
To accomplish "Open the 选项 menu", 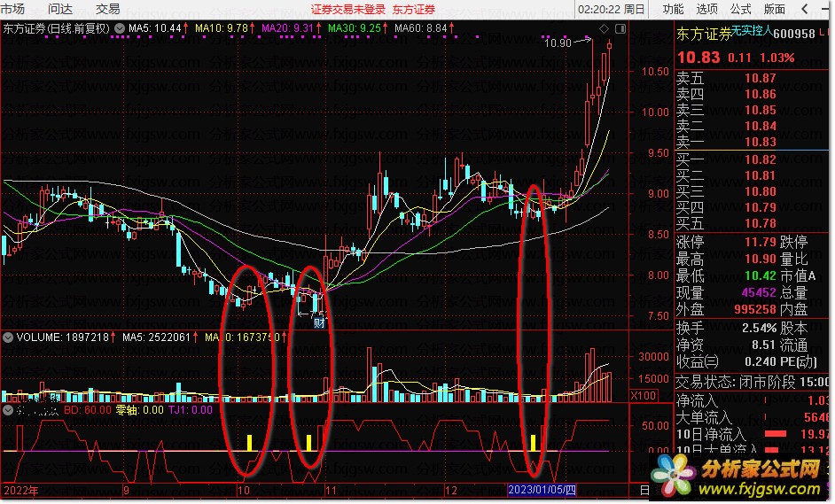I will point(706,9).
